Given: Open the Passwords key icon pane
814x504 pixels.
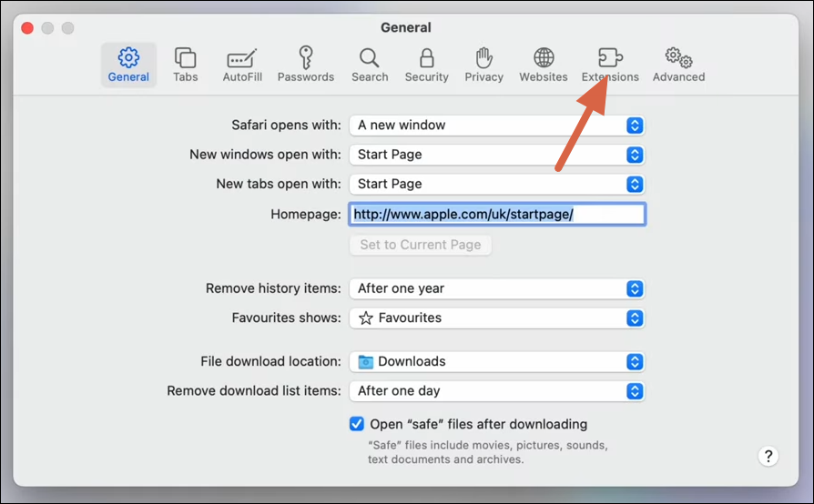Looking at the screenshot, I should 306,65.
